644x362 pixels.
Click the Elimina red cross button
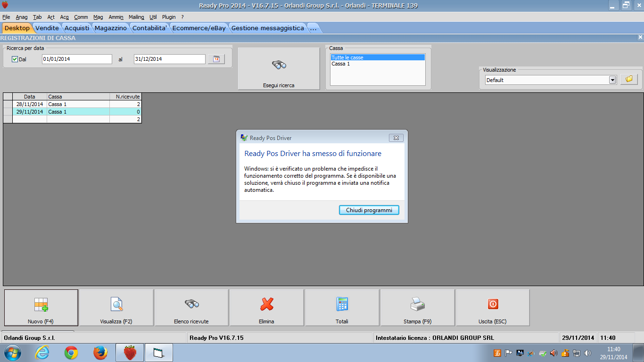tap(267, 308)
